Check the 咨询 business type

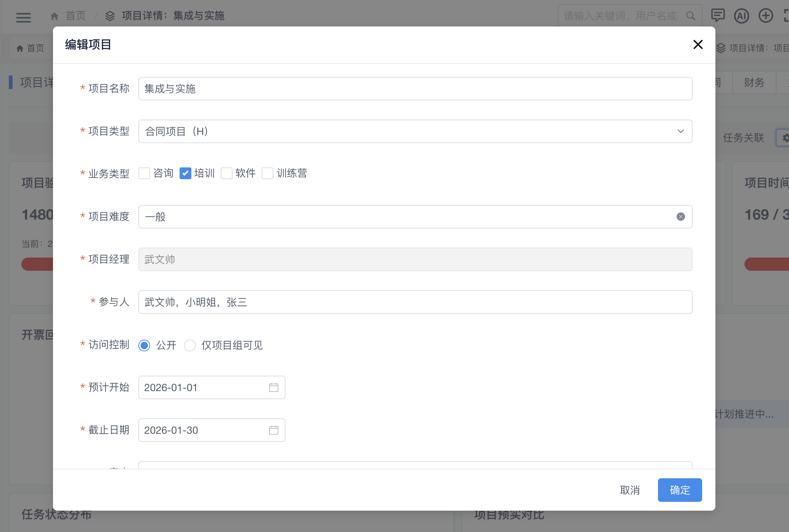[144, 173]
